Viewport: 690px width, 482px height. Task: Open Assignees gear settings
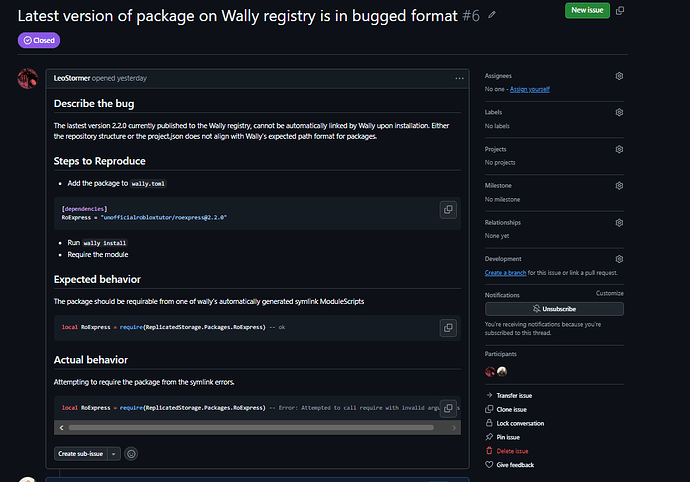[619, 76]
